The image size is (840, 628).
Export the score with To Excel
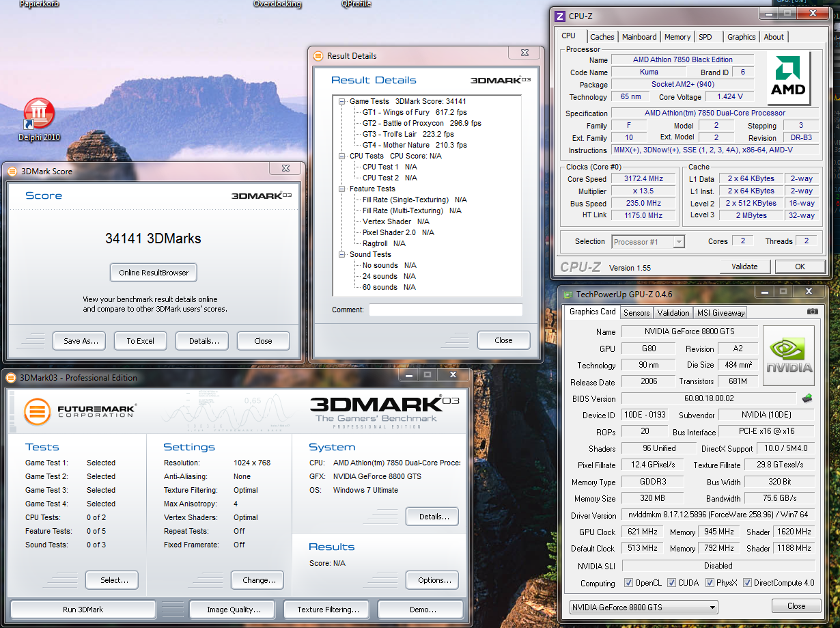[140, 341]
